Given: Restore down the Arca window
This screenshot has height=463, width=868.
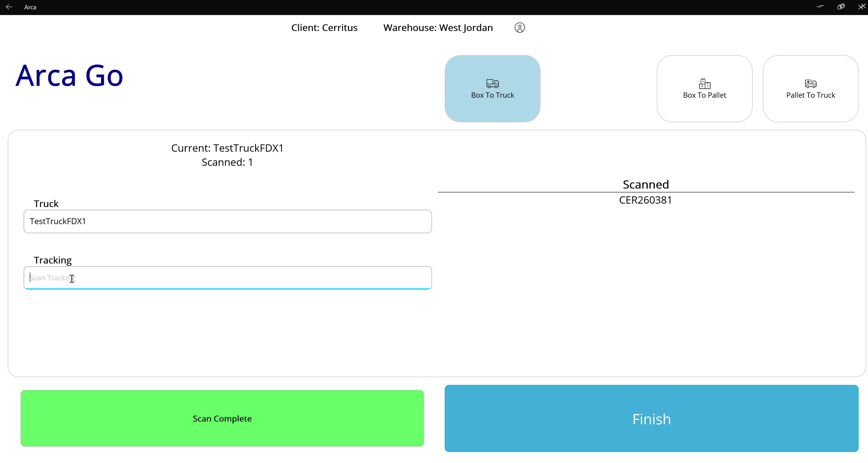Looking at the screenshot, I should pyautogui.click(x=841, y=7).
